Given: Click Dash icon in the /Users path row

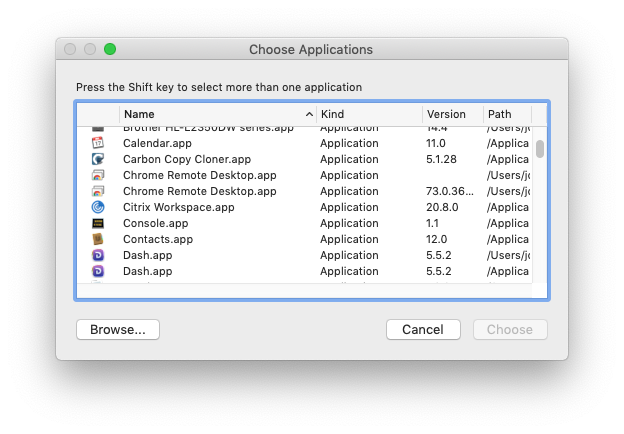Looking at the screenshot, I should pos(98,255).
